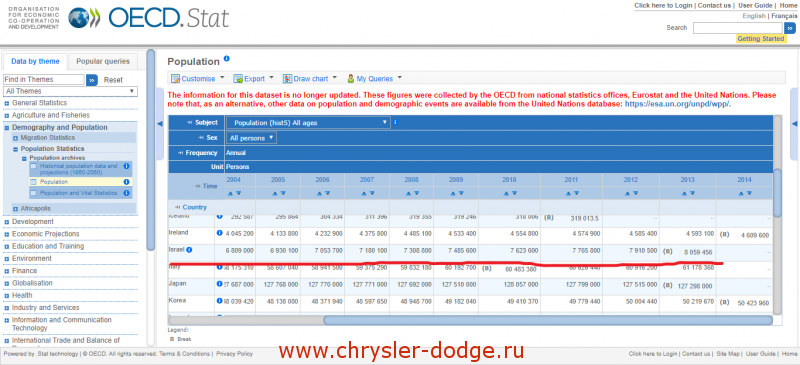The width and height of the screenshot is (800, 365).
Task: Sort 2010 column ascending
Action: pos(506,193)
